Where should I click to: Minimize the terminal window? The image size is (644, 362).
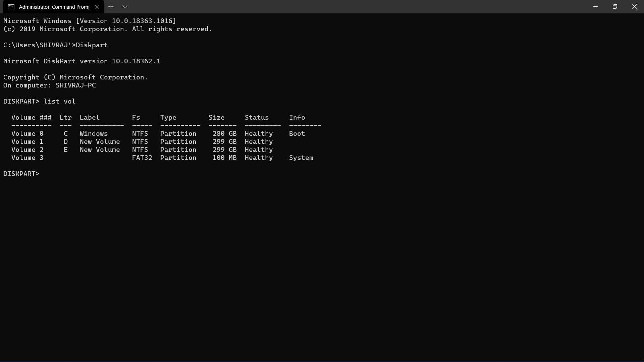[595, 7]
